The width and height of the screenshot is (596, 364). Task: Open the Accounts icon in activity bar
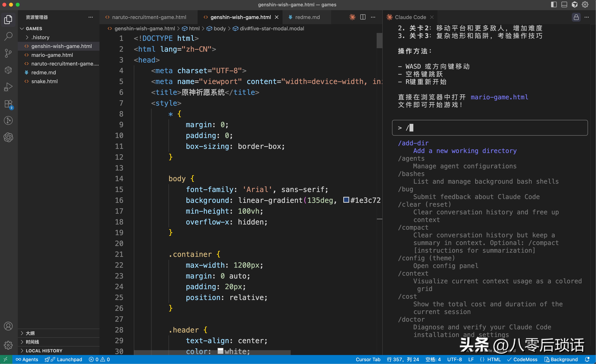point(8,326)
